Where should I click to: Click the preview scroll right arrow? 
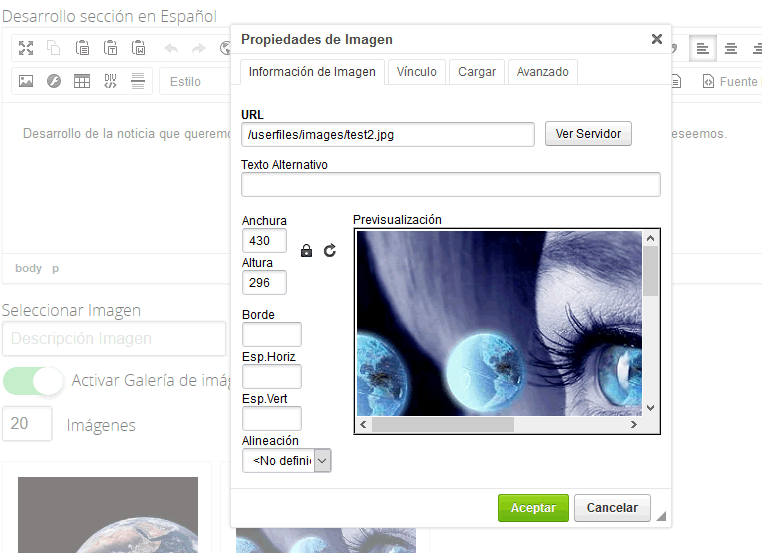coord(634,424)
